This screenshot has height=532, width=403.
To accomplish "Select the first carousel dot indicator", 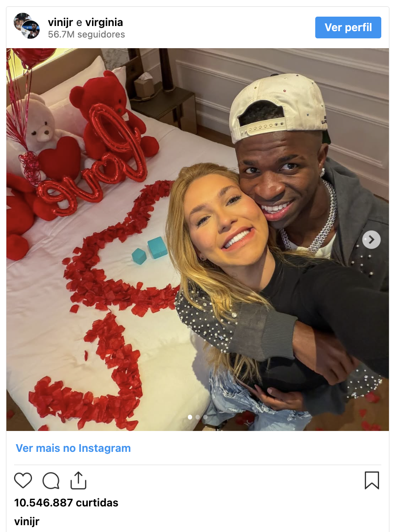I will tap(190, 417).
